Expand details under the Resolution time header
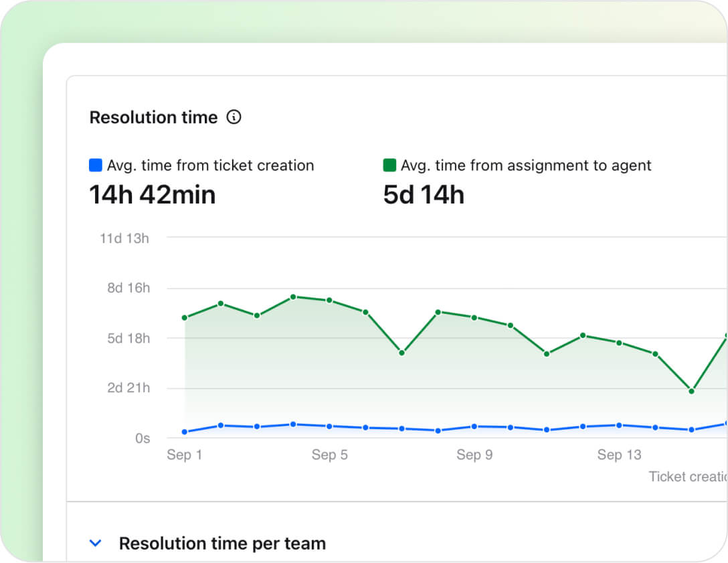Screen dimensions: 728x563 (x=234, y=117)
